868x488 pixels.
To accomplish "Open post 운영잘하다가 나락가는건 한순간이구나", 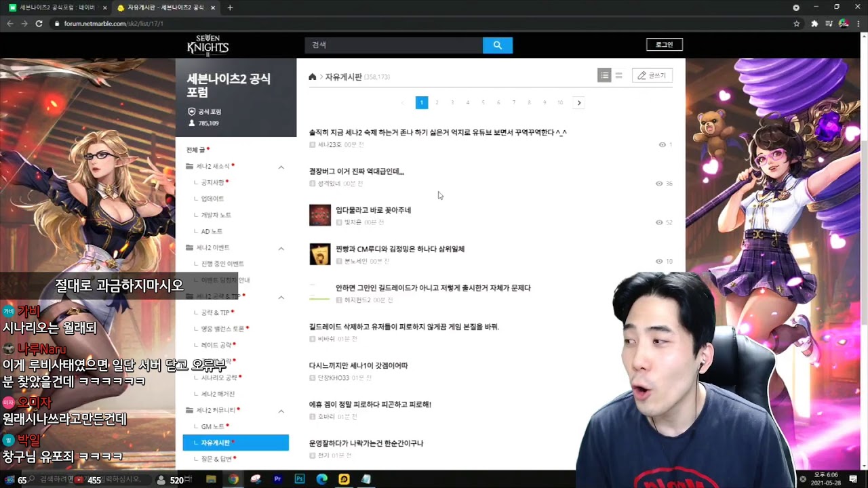I will pyautogui.click(x=366, y=443).
